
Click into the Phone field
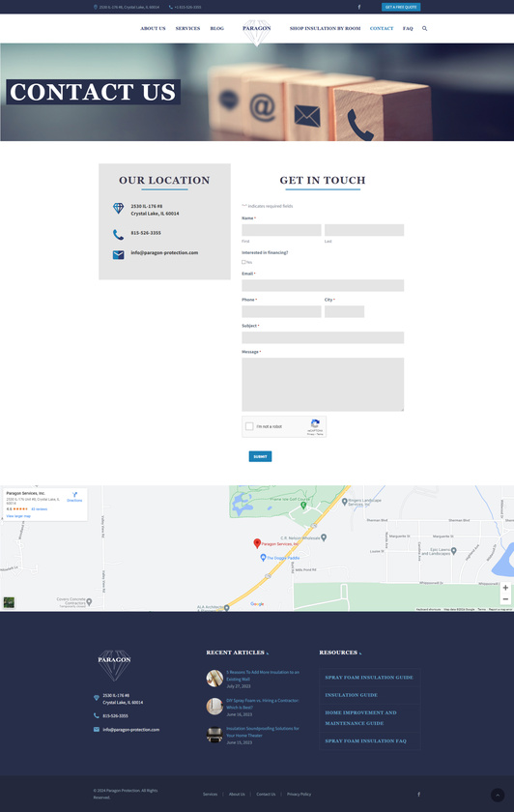point(281,311)
